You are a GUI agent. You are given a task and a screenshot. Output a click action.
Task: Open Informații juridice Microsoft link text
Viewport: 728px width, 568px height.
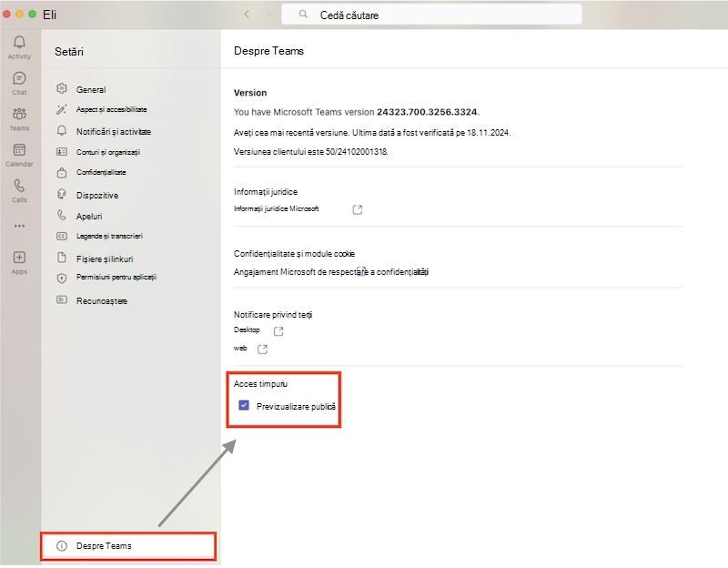[277, 208]
